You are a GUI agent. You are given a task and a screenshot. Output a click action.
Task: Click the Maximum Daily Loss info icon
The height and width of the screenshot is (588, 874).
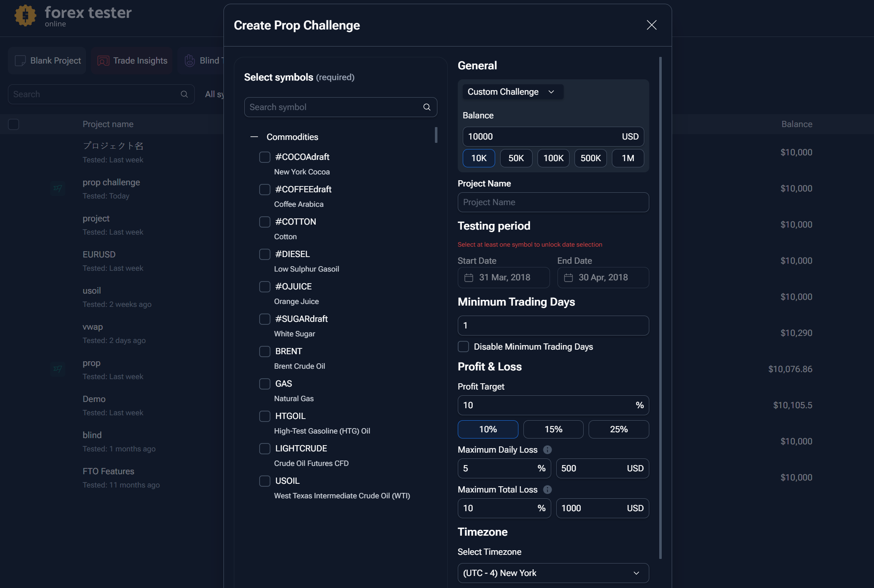[x=547, y=450]
